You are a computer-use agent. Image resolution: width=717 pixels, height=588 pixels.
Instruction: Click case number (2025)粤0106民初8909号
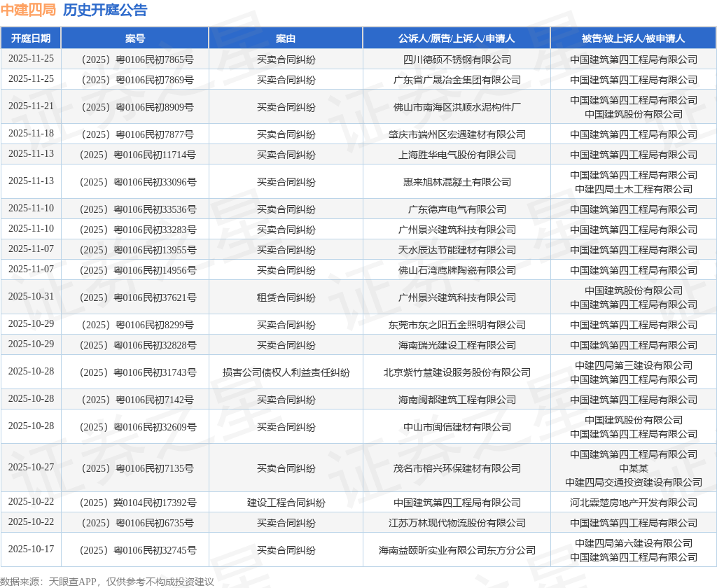pyautogui.click(x=135, y=107)
